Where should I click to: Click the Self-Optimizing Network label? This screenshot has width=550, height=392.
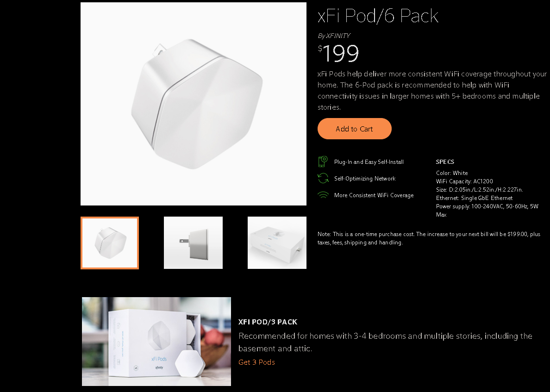pos(365,179)
